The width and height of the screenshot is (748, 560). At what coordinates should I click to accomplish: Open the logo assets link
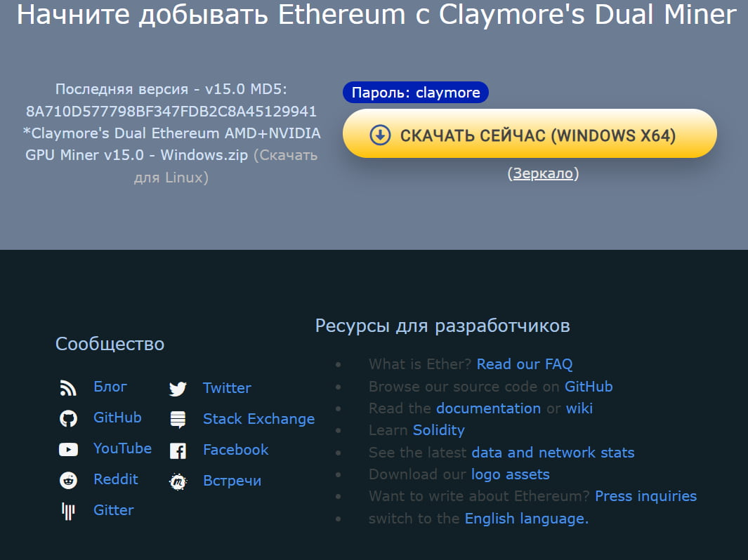tap(511, 474)
